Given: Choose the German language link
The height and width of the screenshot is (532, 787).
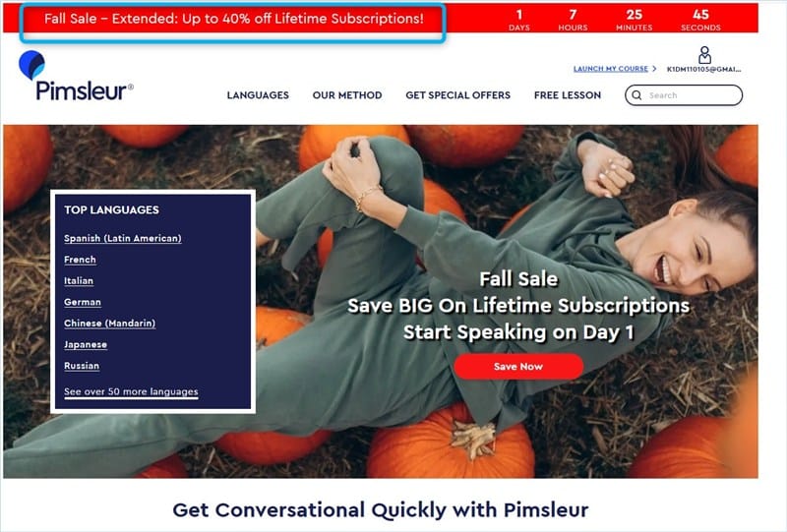Looking at the screenshot, I should (83, 302).
